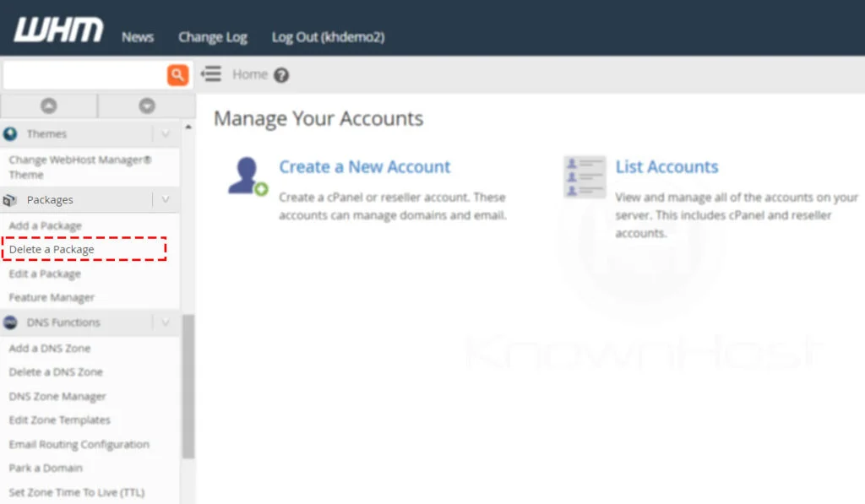
Task: Click the sidebar vertical scrollbar thumb
Action: 188,386
